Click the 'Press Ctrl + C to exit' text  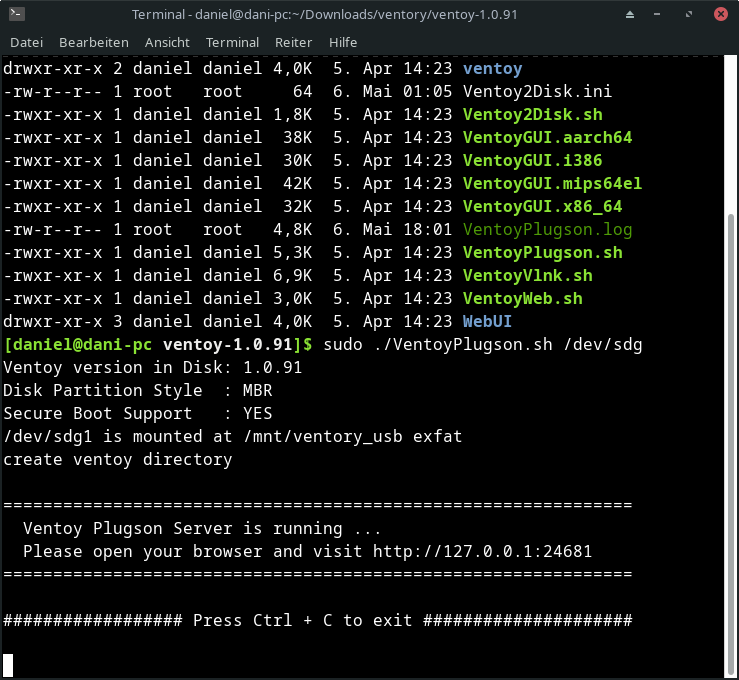coord(303,620)
